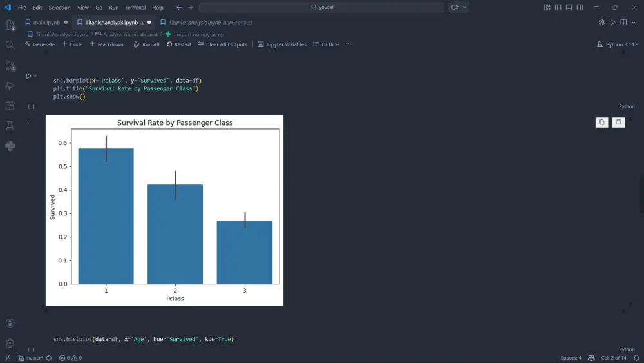Image resolution: width=644 pixels, height=363 pixels.
Task: Open the Selection menu
Action: coord(59,7)
